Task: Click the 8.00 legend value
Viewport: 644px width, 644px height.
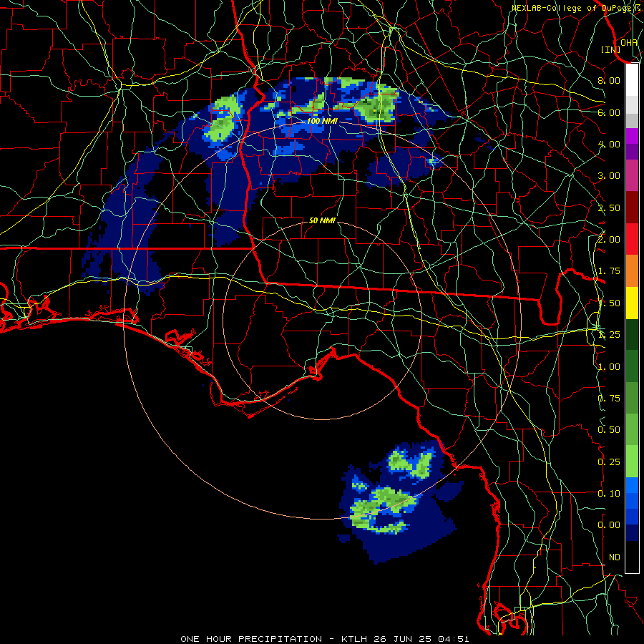Action: 609,80
